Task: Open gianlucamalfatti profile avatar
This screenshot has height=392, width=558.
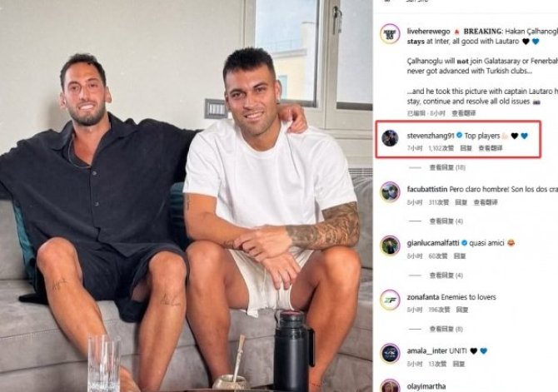Action: 390,246
